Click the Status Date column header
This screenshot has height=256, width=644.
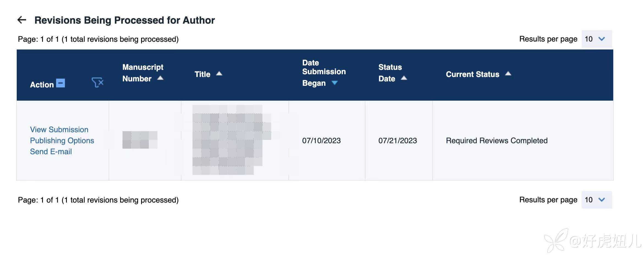390,73
